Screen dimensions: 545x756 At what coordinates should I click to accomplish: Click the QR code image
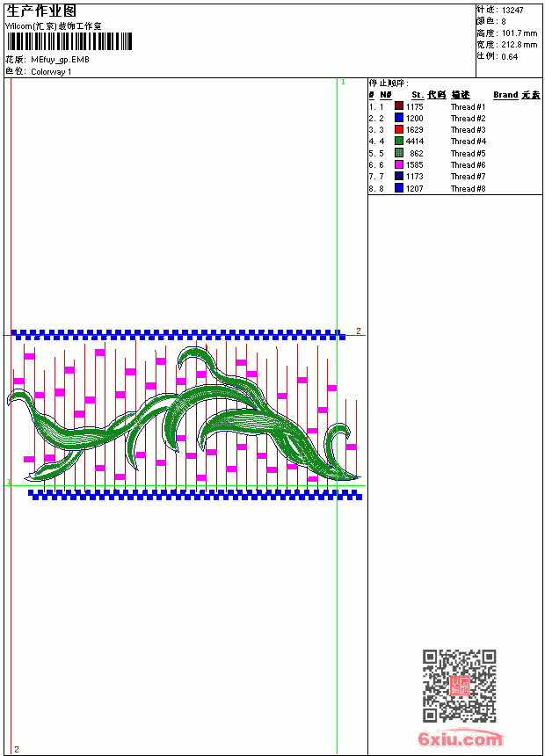(x=460, y=686)
